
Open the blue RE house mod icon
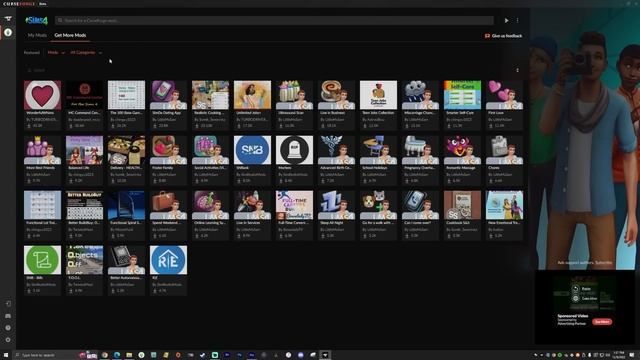(x=169, y=260)
